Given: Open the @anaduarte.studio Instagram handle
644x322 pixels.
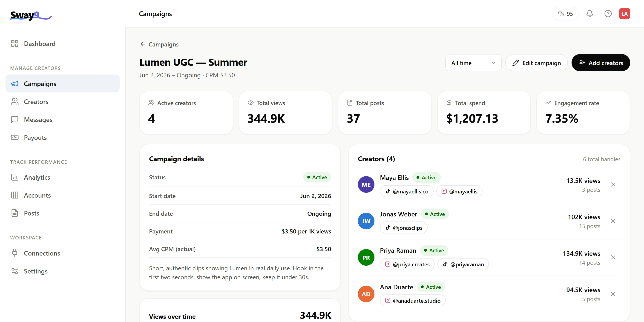Looking at the screenshot, I should point(413,301).
